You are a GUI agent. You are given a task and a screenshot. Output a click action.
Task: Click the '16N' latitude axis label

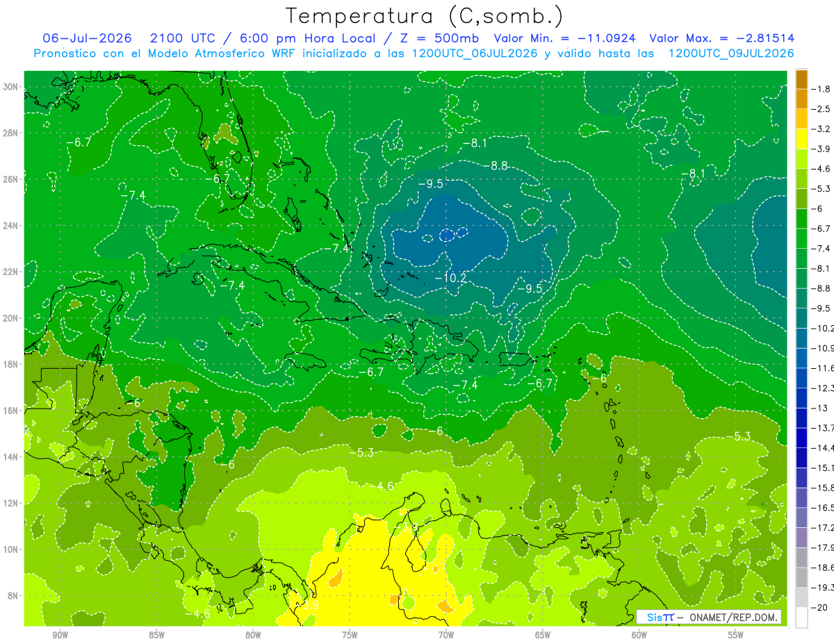coord(11,411)
